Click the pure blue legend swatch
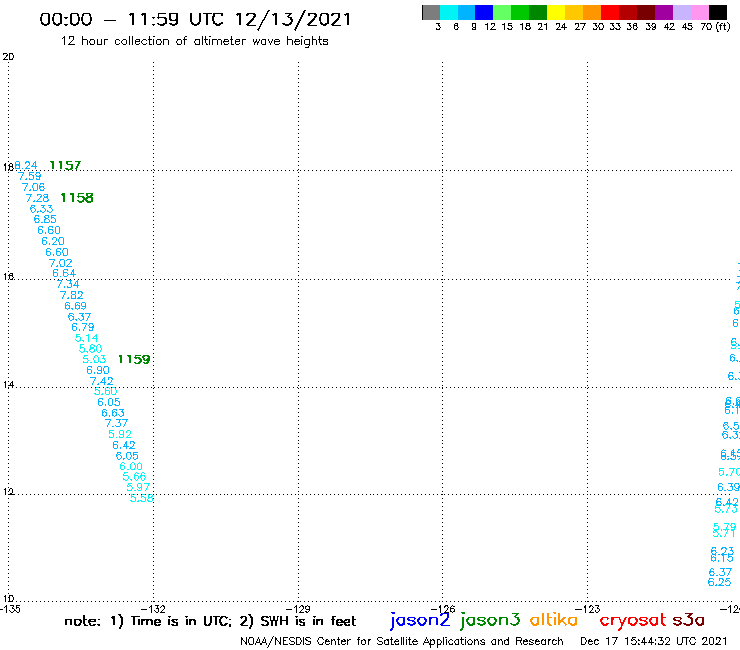 [484, 12]
